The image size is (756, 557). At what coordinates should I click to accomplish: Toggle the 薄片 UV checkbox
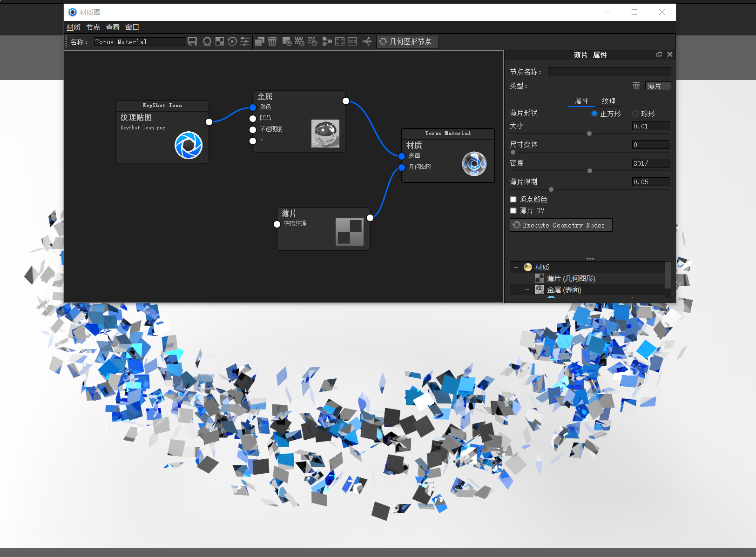click(513, 211)
